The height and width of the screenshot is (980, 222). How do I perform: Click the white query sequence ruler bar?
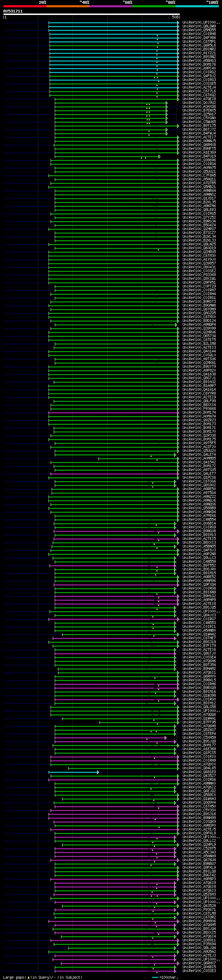tap(92, 15)
